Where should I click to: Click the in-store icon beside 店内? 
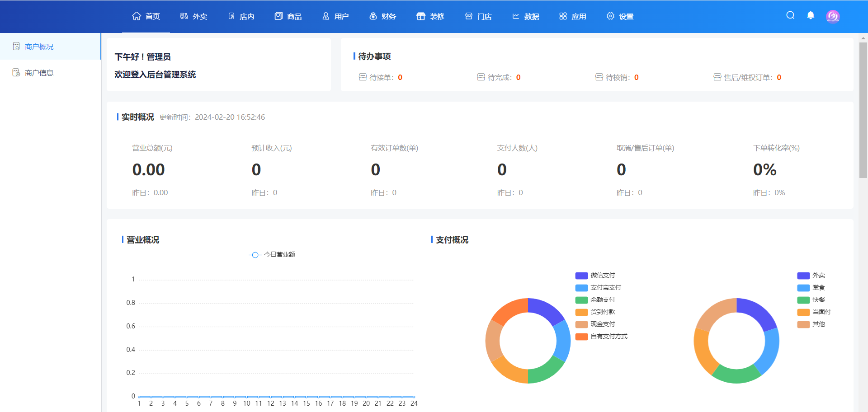(x=231, y=16)
